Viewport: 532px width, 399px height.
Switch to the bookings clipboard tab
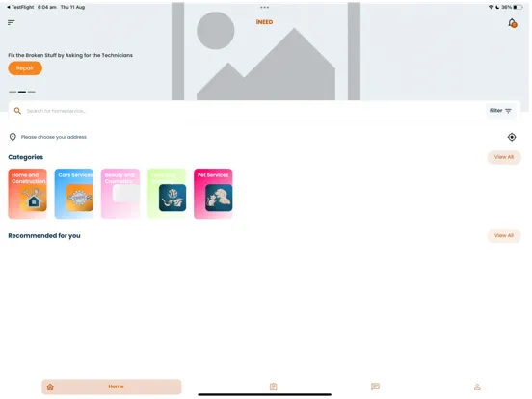tap(274, 386)
